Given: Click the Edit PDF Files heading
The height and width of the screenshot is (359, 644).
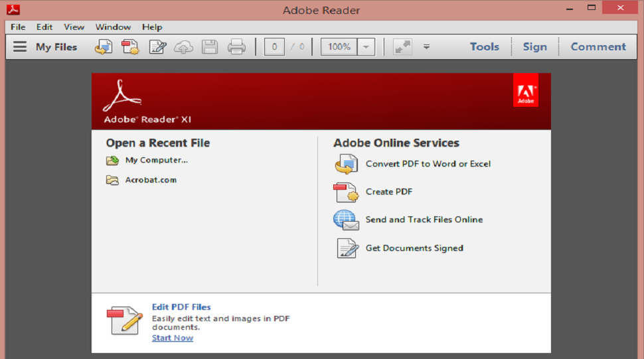Looking at the screenshot, I should tap(181, 307).
